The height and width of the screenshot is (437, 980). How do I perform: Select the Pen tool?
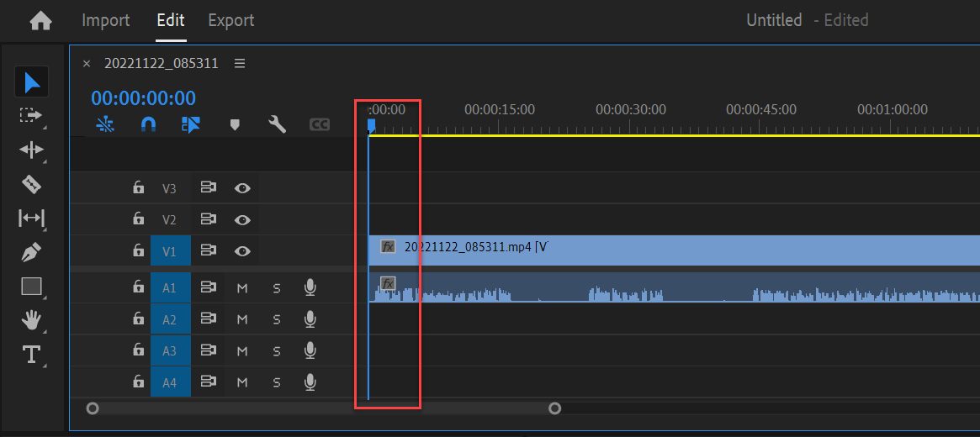tap(31, 252)
